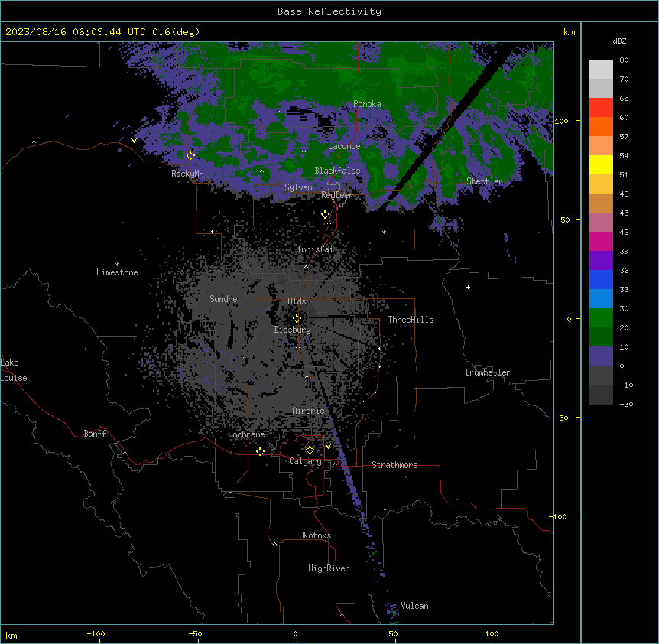The width and height of the screenshot is (659, 644).
Task: Click the Innisfail label
Action: pyautogui.click(x=317, y=249)
